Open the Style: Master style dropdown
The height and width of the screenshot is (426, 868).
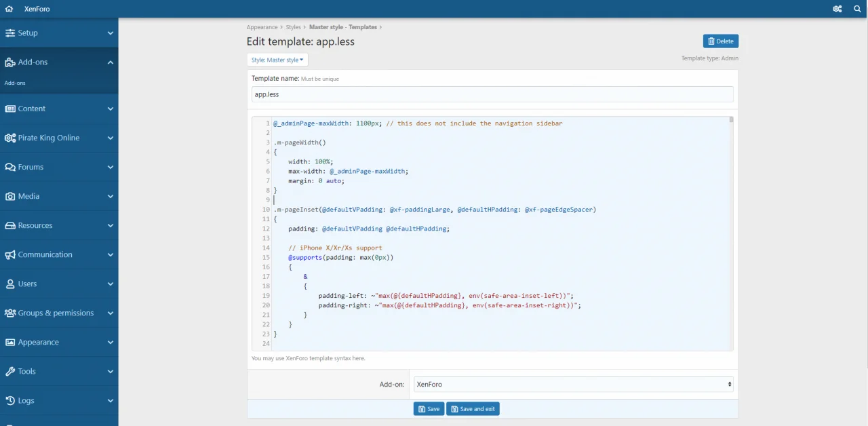point(277,60)
